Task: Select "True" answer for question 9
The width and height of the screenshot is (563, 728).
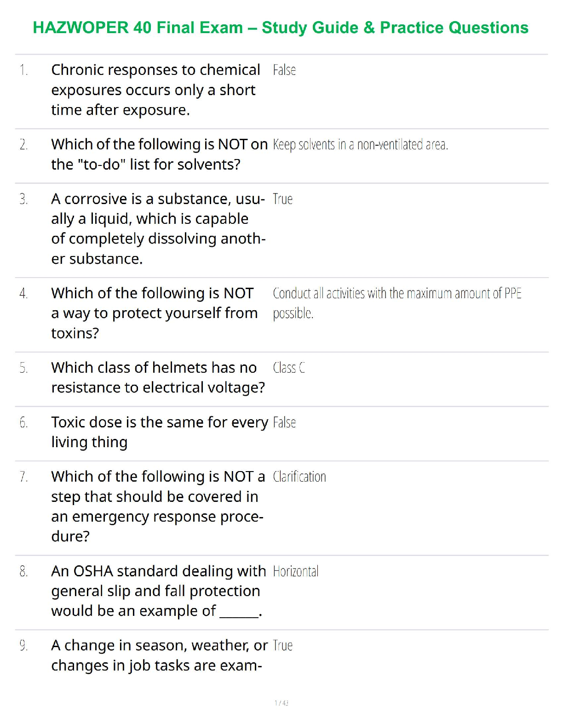Action: point(282,646)
